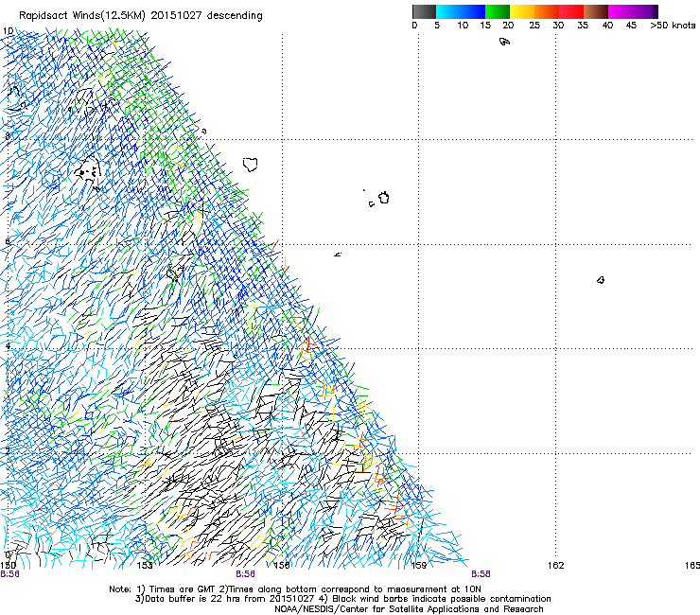Click the purple '8:58' time under longitude 150
This screenshot has width=700, height=615.
(x=9, y=574)
